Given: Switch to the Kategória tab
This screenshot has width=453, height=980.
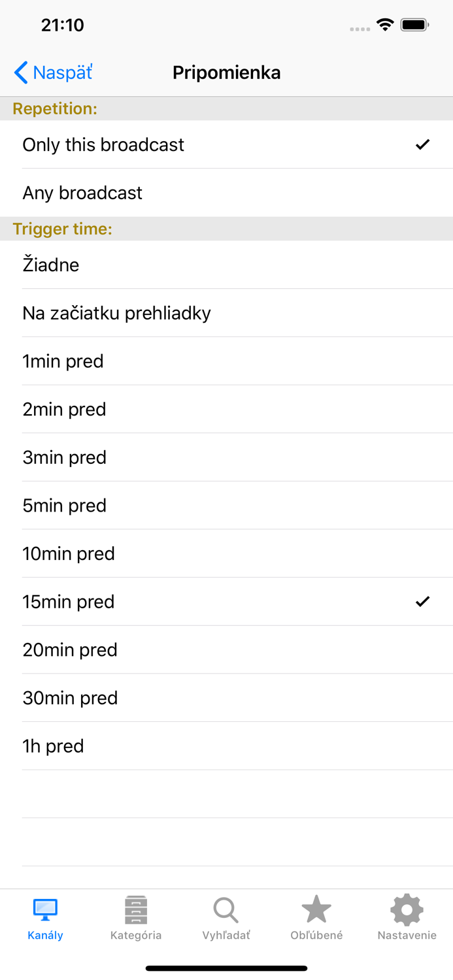Looking at the screenshot, I should pos(135,918).
